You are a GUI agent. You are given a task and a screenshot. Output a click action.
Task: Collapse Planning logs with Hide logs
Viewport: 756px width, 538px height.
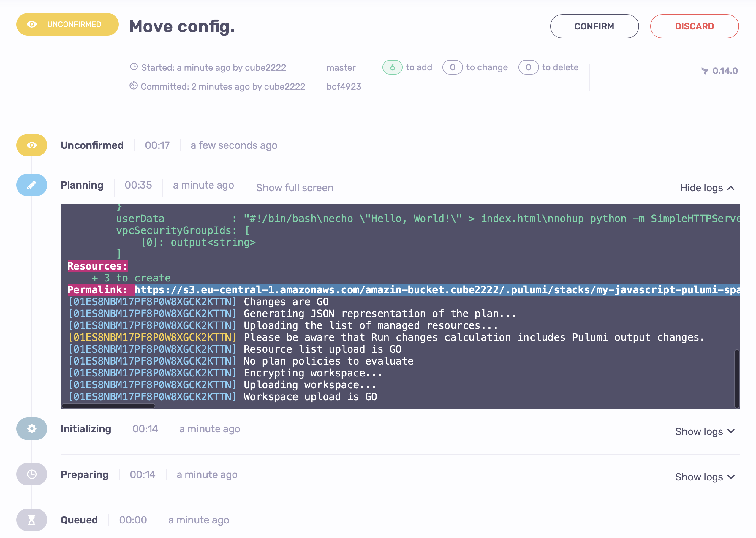coord(707,188)
